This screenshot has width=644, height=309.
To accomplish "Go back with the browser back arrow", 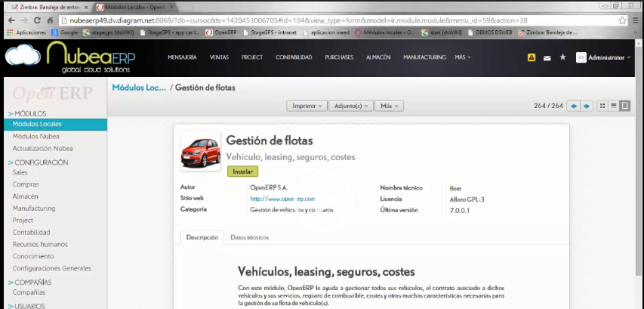I will 11,20.
